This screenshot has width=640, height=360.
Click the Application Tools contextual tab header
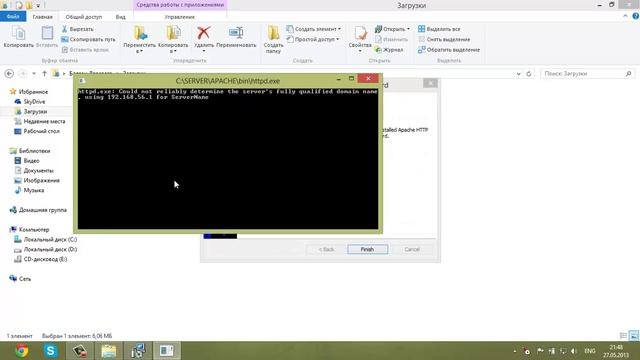pyautogui.click(x=180, y=5)
